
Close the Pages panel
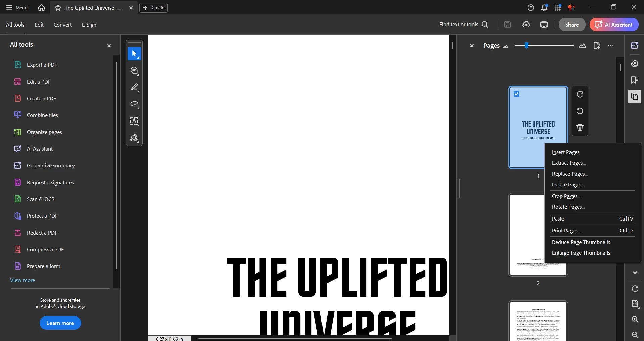pyautogui.click(x=472, y=46)
